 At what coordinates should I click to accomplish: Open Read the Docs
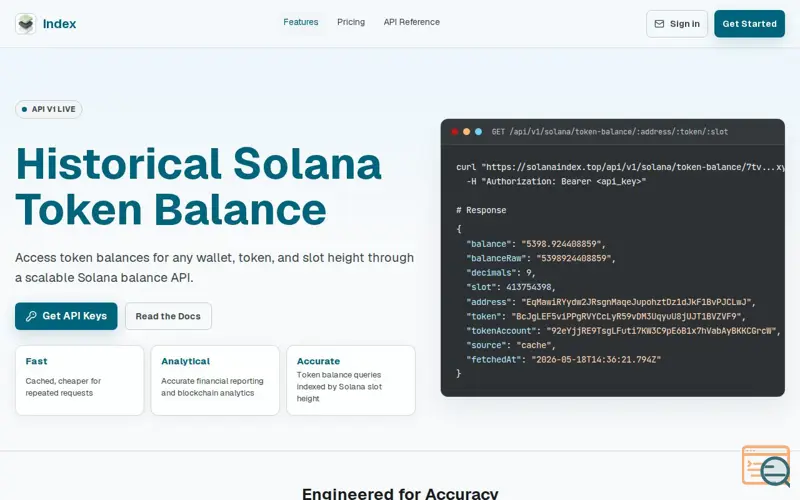(x=168, y=316)
